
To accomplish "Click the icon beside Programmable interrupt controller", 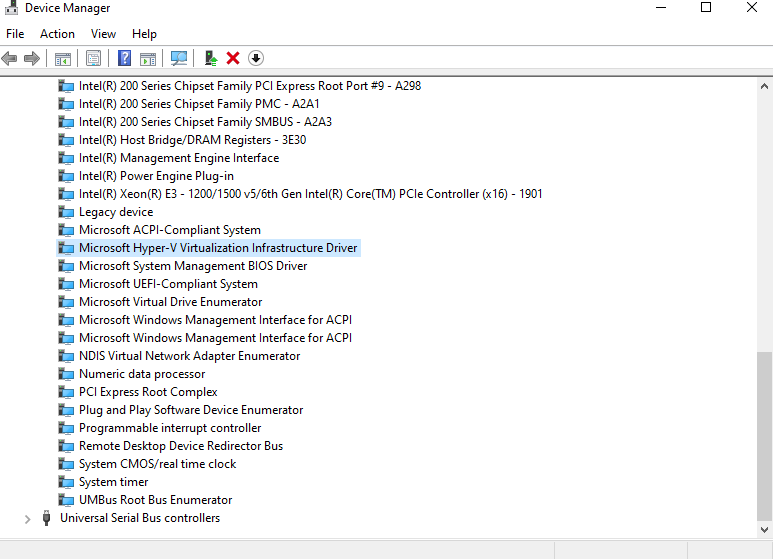I will [66, 428].
